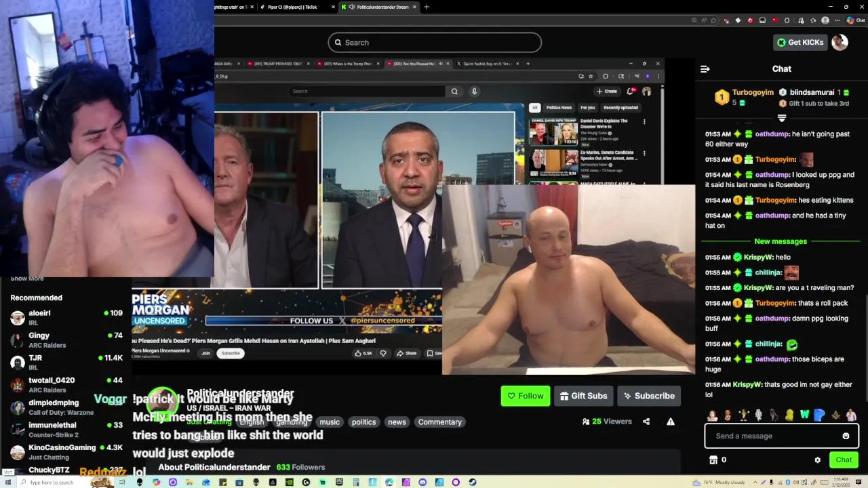
Task: Open recommended channel immunelethal
Action: [66, 429]
